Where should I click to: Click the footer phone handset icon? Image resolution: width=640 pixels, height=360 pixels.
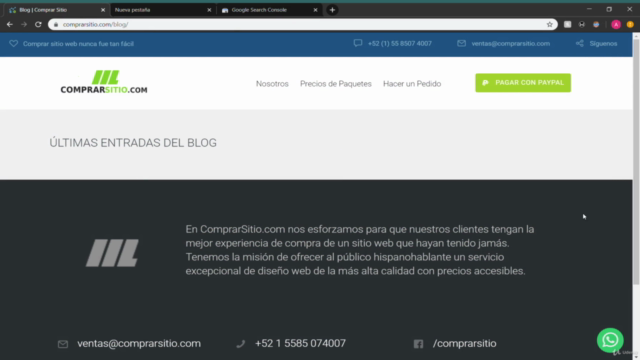240,344
